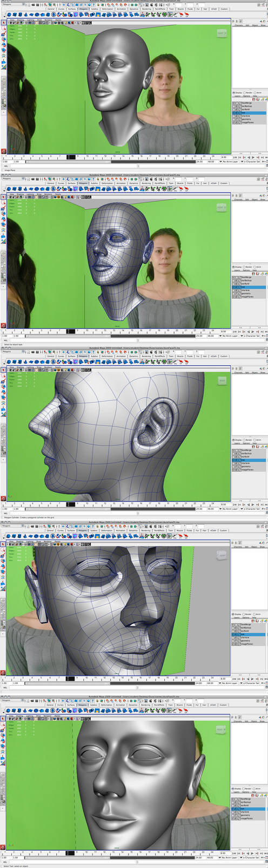Open Layers menu in wireframe-head-beside-photo window layer editor
The image size is (268, 868).
coord(237,270)
